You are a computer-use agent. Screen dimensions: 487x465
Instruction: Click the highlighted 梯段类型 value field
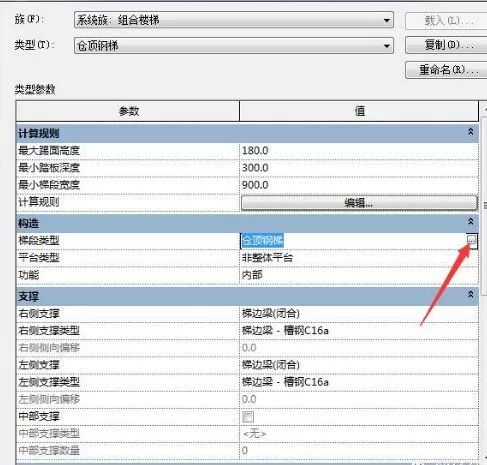click(262, 240)
